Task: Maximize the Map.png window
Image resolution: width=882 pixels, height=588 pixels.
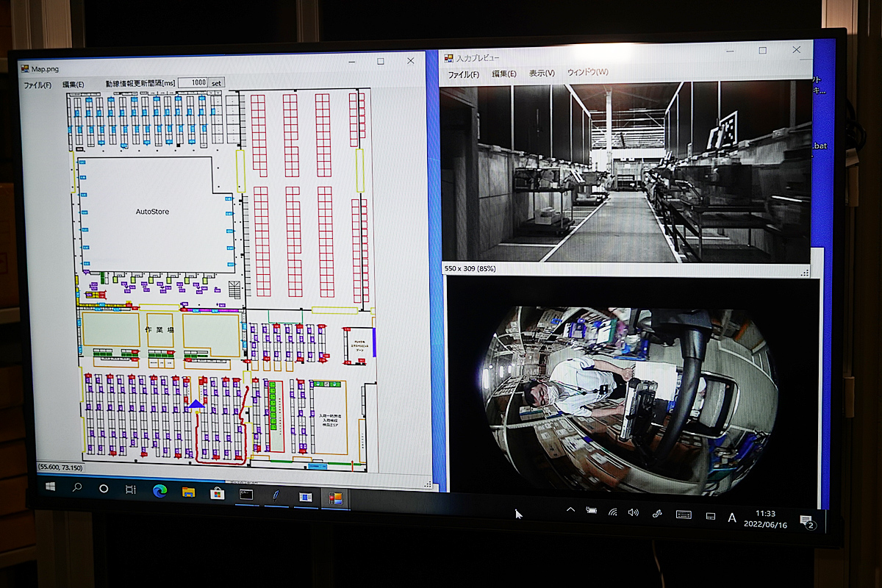Action: (381, 62)
